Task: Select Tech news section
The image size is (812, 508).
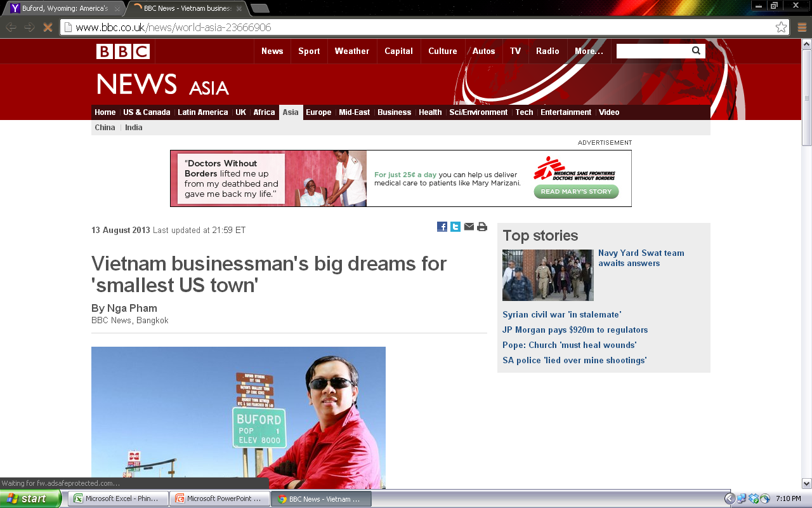Action: click(x=524, y=112)
